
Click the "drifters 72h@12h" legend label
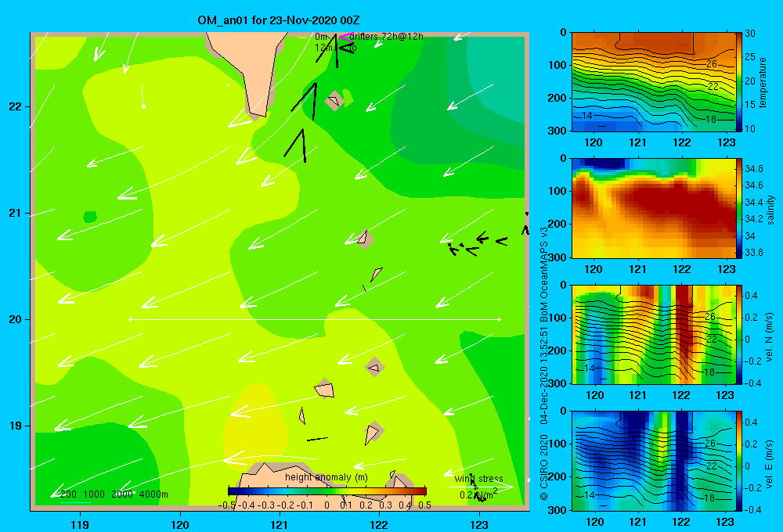coord(386,37)
